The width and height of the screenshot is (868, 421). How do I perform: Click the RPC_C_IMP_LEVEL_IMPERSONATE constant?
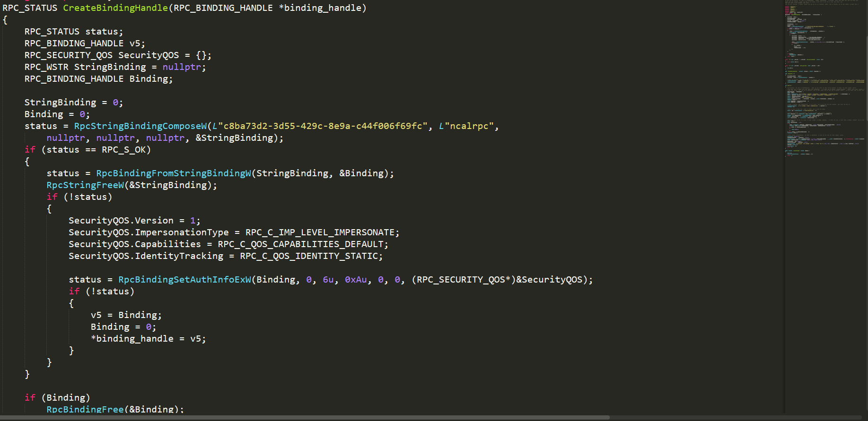click(320, 232)
